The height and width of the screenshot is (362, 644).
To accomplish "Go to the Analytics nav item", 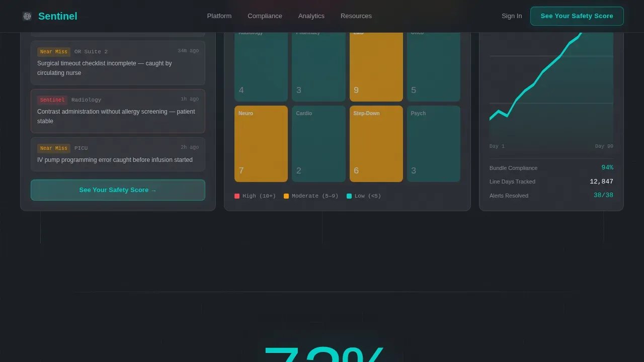I will [x=311, y=16].
